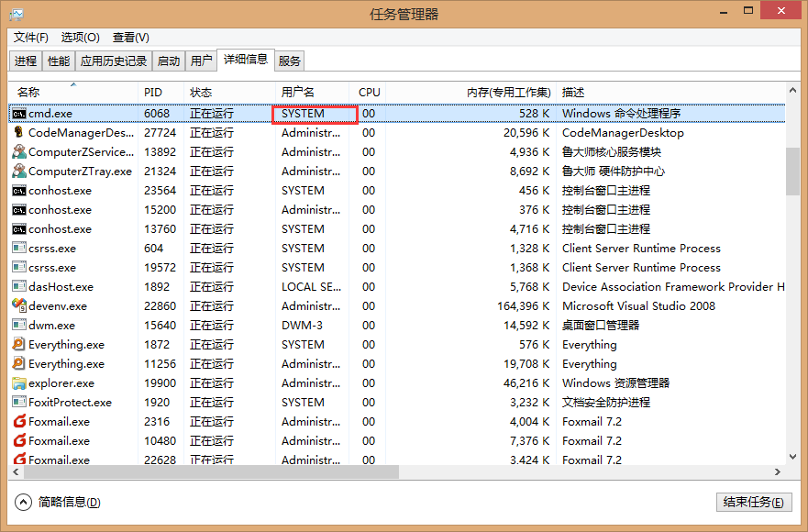Switch to the 启动 tab

pos(169,61)
